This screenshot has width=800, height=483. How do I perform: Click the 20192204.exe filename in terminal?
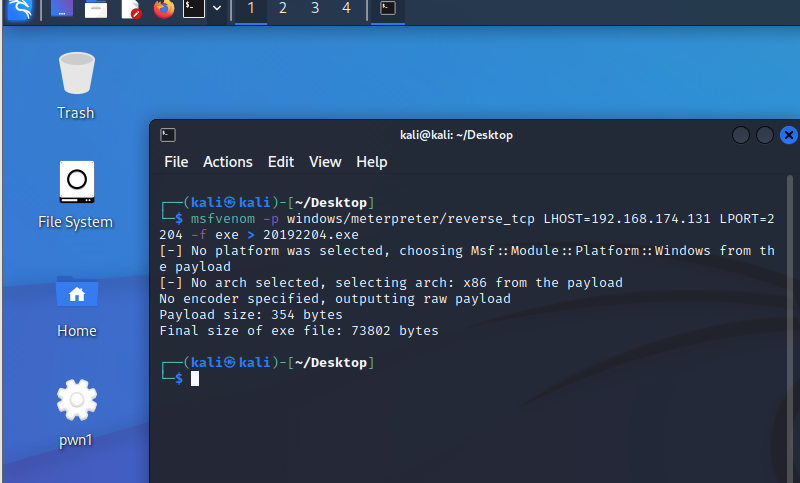click(x=311, y=235)
